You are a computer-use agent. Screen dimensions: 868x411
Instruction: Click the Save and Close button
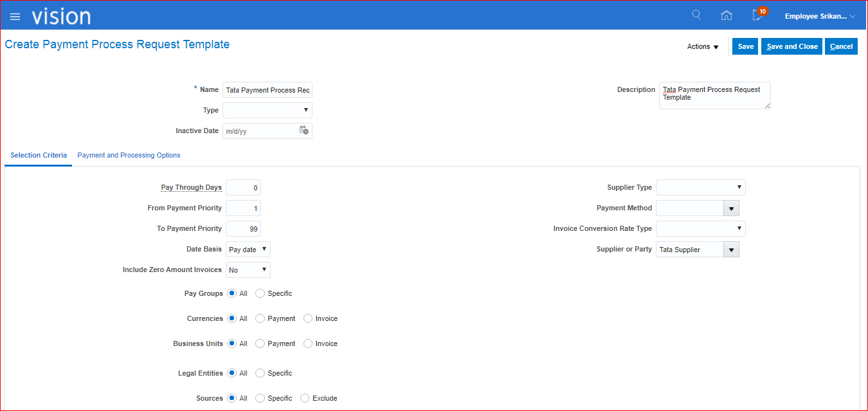(x=791, y=46)
